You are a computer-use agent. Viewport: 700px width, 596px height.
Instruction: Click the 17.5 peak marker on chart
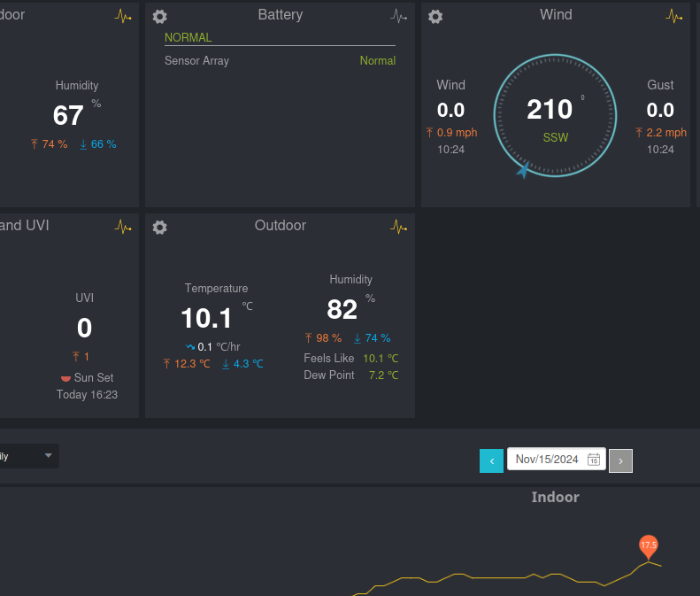pos(648,547)
